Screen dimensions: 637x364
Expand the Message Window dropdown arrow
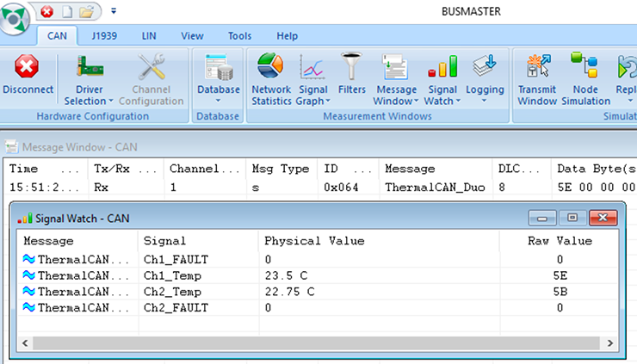pos(417,102)
